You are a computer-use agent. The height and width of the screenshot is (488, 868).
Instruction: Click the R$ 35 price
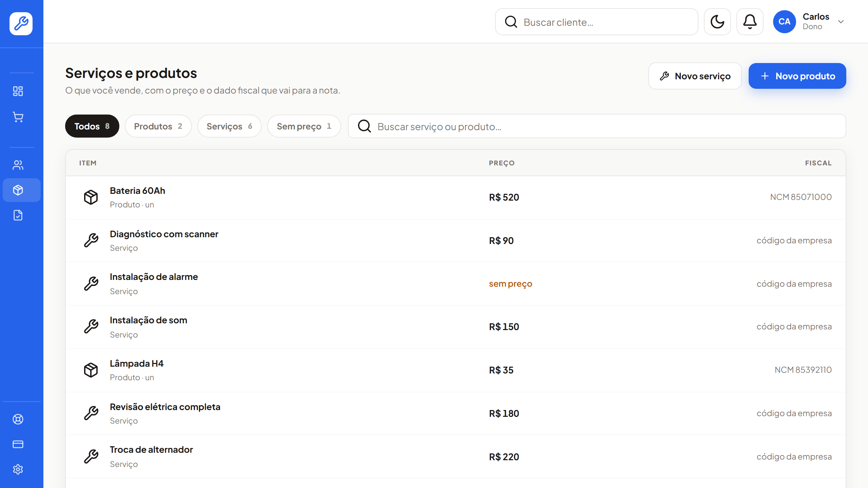(x=501, y=370)
